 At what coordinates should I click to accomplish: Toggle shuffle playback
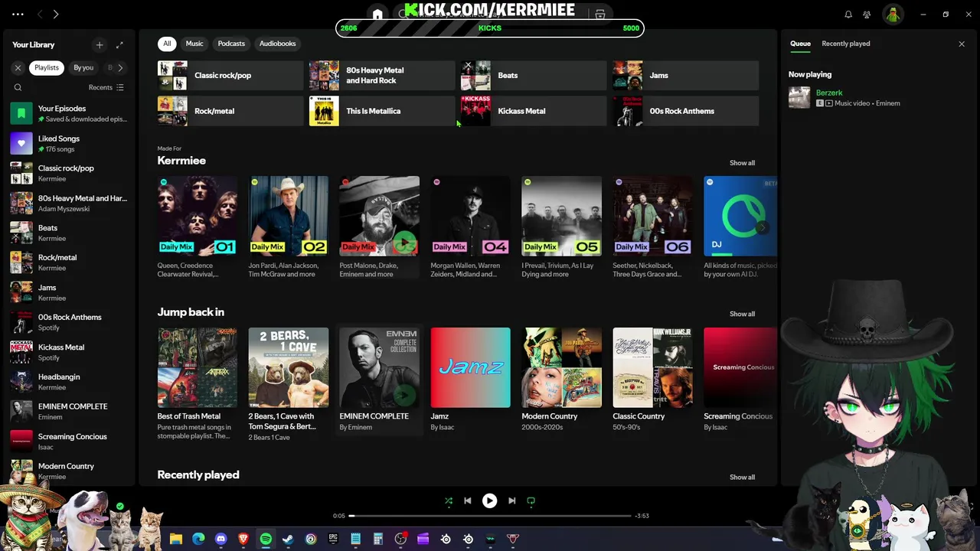pyautogui.click(x=449, y=500)
